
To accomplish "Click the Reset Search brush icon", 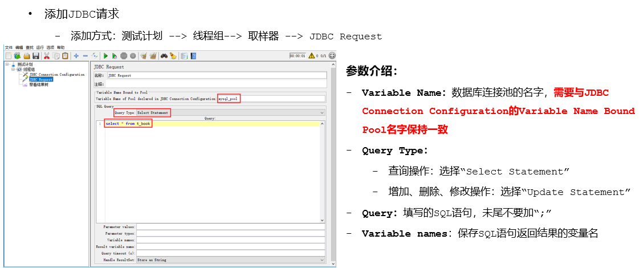I will [x=173, y=56].
